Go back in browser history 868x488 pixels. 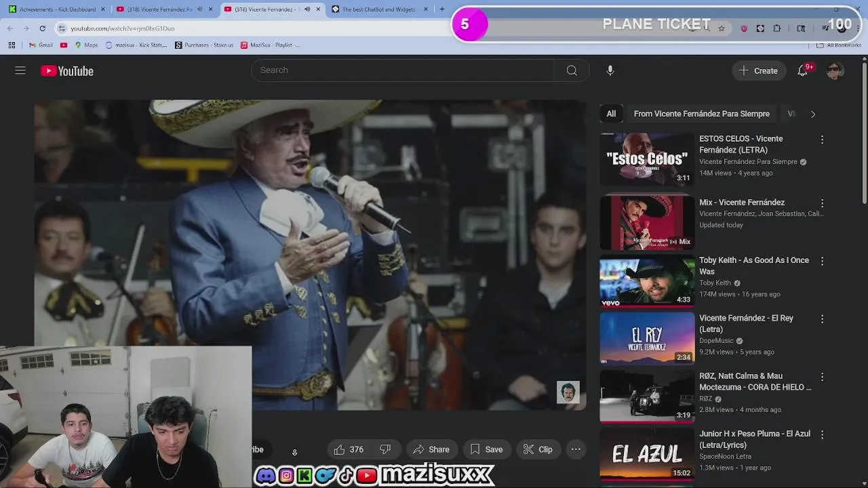[x=10, y=28]
